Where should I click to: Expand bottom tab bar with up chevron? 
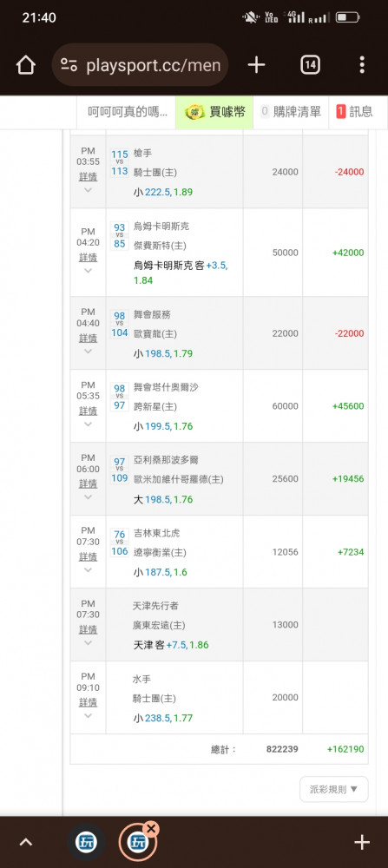25,843
